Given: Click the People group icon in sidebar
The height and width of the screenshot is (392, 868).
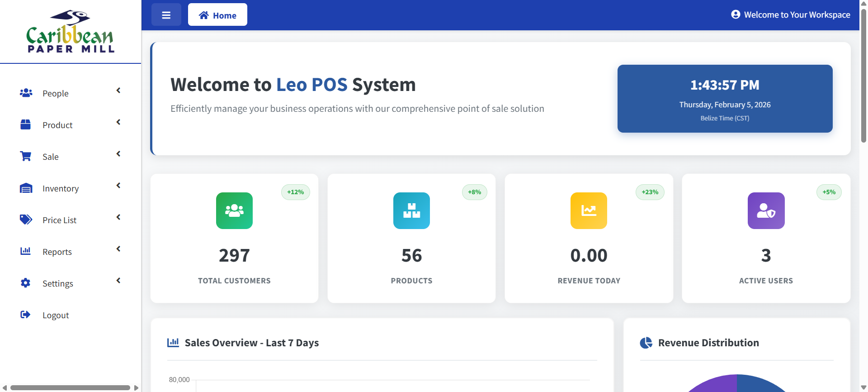Looking at the screenshot, I should coord(26,93).
